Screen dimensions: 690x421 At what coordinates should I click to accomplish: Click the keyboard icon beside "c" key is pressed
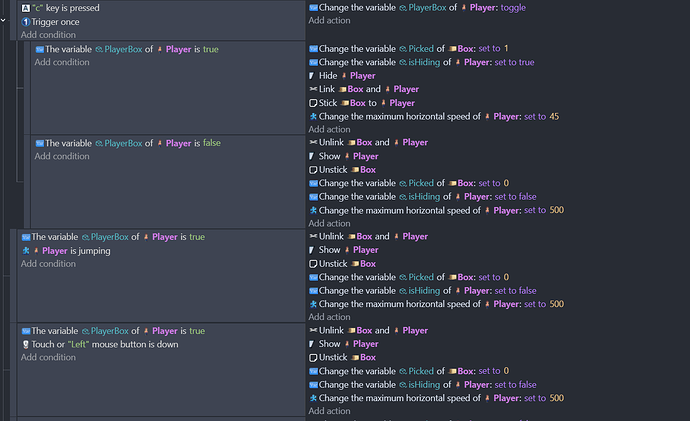coord(25,7)
